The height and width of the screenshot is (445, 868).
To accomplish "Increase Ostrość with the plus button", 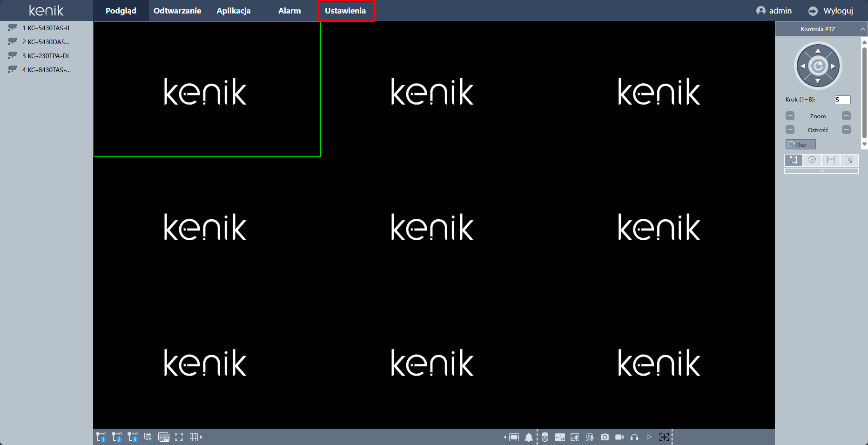I will coord(790,130).
